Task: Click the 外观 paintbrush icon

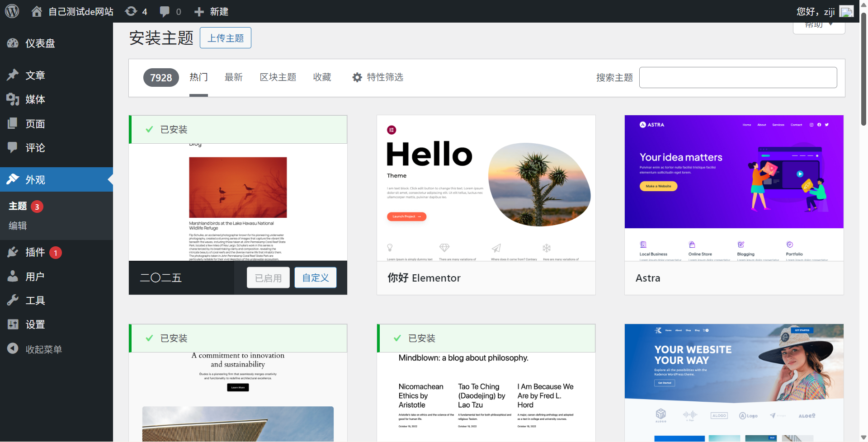Action: (13, 179)
